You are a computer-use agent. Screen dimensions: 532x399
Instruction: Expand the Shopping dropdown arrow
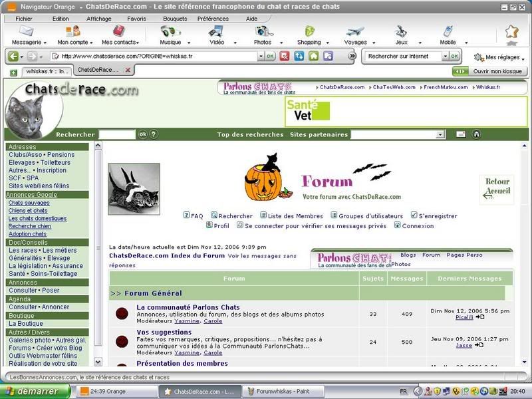point(327,43)
